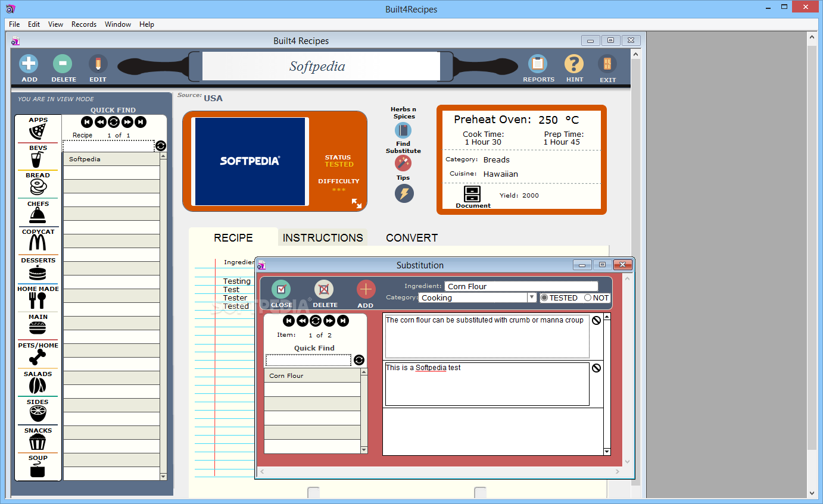Go to last item in Substitution navigator
The width and height of the screenshot is (823, 504).
click(x=343, y=321)
